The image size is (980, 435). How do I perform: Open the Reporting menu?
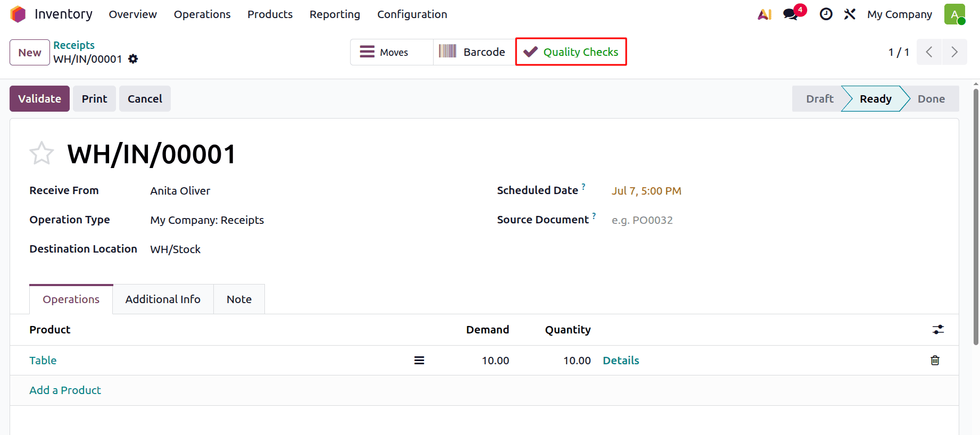click(335, 14)
